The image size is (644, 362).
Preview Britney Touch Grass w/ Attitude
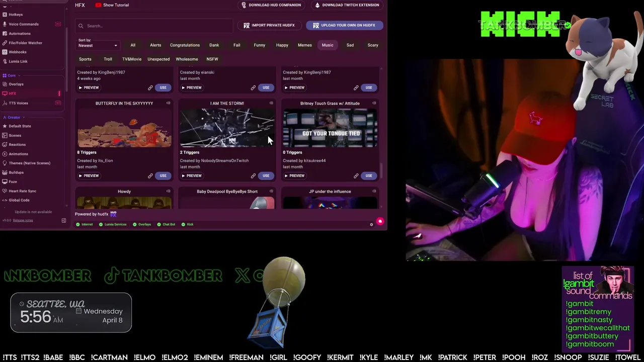click(x=294, y=175)
